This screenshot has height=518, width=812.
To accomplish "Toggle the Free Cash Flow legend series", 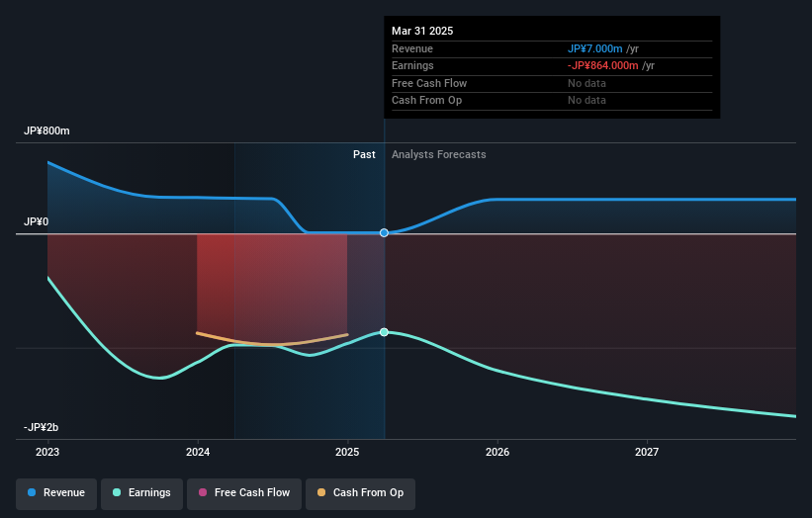I will (x=244, y=493).
